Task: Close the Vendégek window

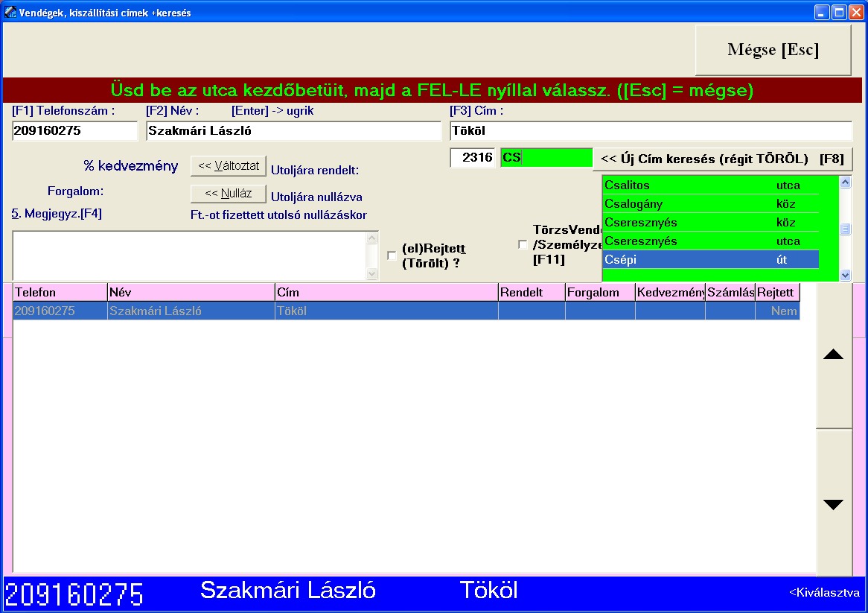Action: [856, 12]
